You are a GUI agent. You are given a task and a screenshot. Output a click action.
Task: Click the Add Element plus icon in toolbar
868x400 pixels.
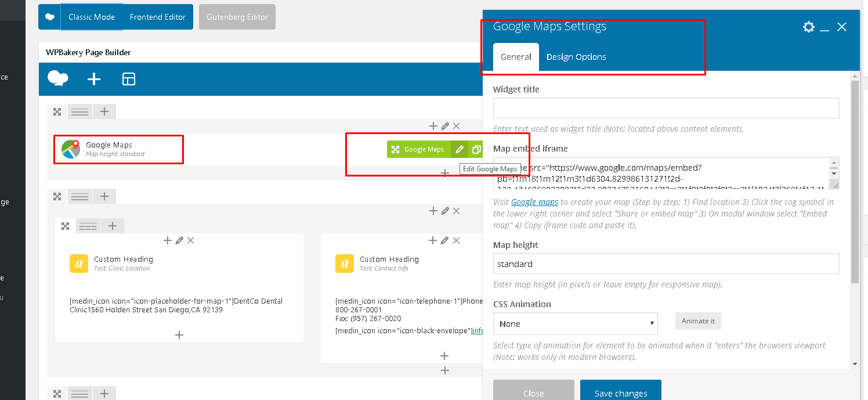[94, 79]
